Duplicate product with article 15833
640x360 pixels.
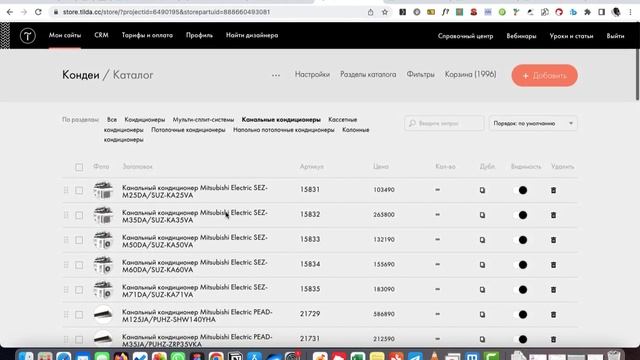(482, 240)
